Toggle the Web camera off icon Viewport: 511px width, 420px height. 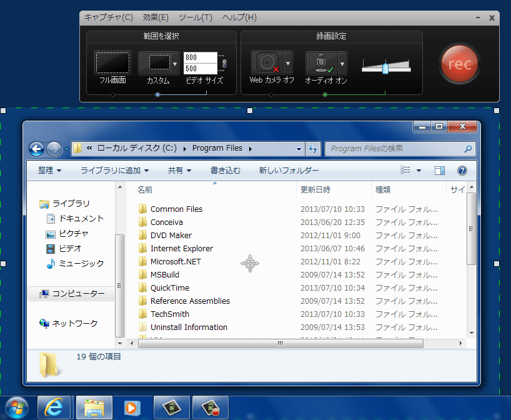click(x=267, y=62)
